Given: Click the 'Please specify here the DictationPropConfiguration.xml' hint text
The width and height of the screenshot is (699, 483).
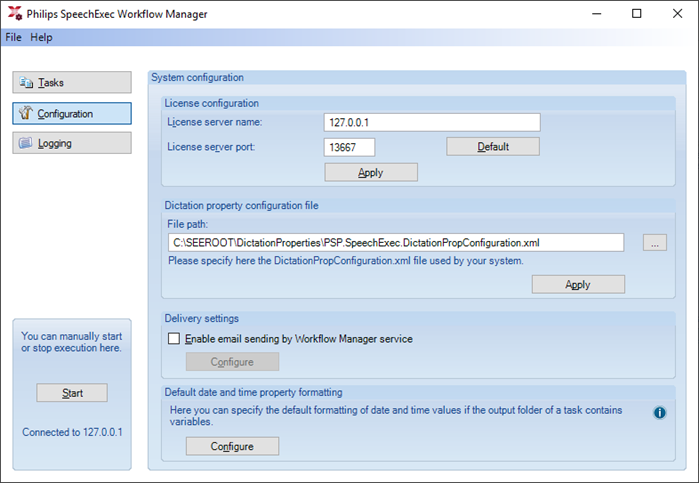Looking at the screenshot, I should click(346, 261).
